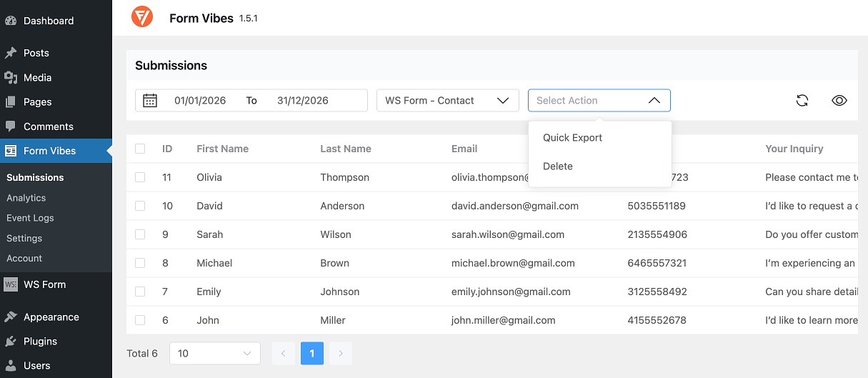This screenshot has height=378, width=868.
Task: Go to next page arrow
Action: tap(341, 353)
